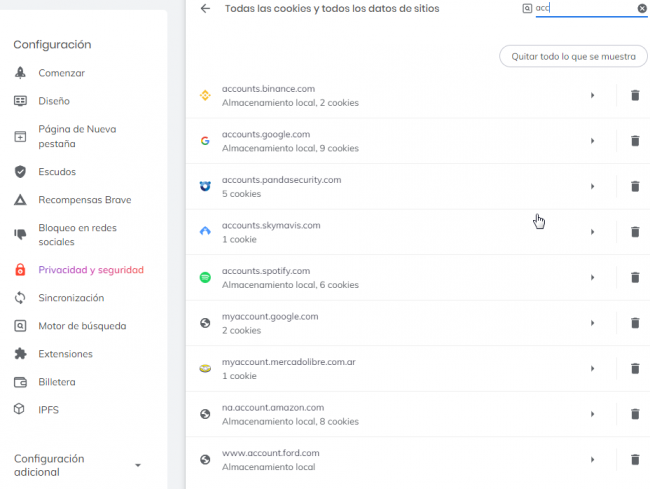Open the Sincronización settings section
The width and height of the screenshot is (650, 489).
[x=71, y=298]
